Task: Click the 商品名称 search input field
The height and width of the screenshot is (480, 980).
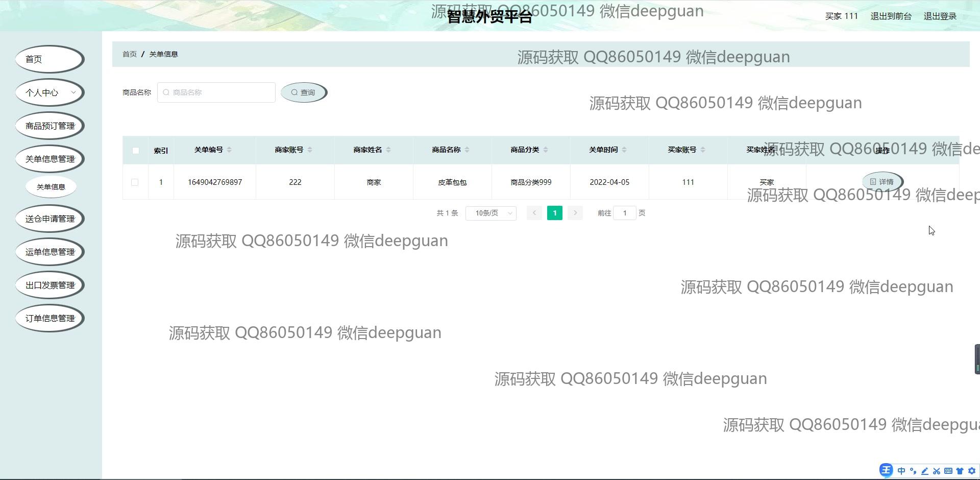Action: click(x=216, y=92)
